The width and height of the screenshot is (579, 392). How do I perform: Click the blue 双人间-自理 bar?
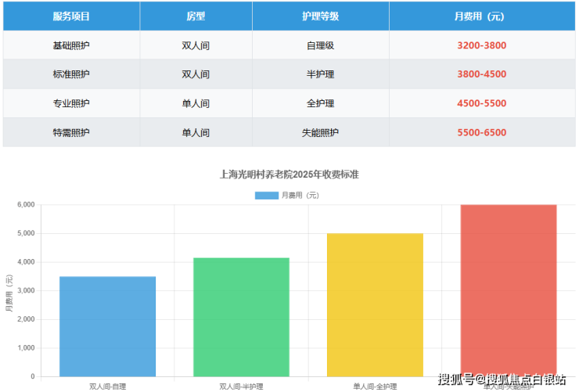107,326
